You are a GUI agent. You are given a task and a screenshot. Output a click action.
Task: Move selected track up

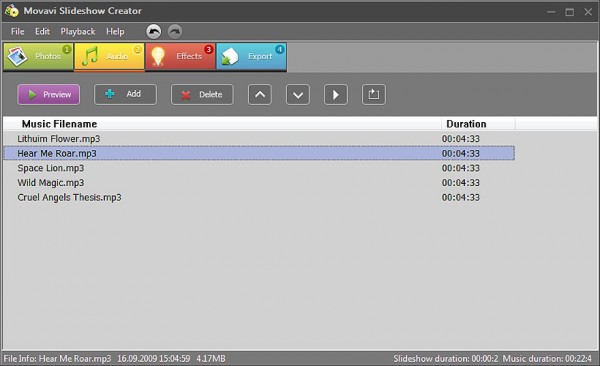260,94
